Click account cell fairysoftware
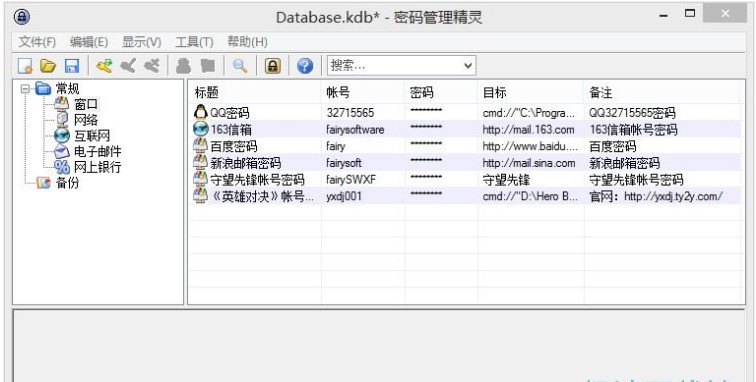 (x=355, y=130)
